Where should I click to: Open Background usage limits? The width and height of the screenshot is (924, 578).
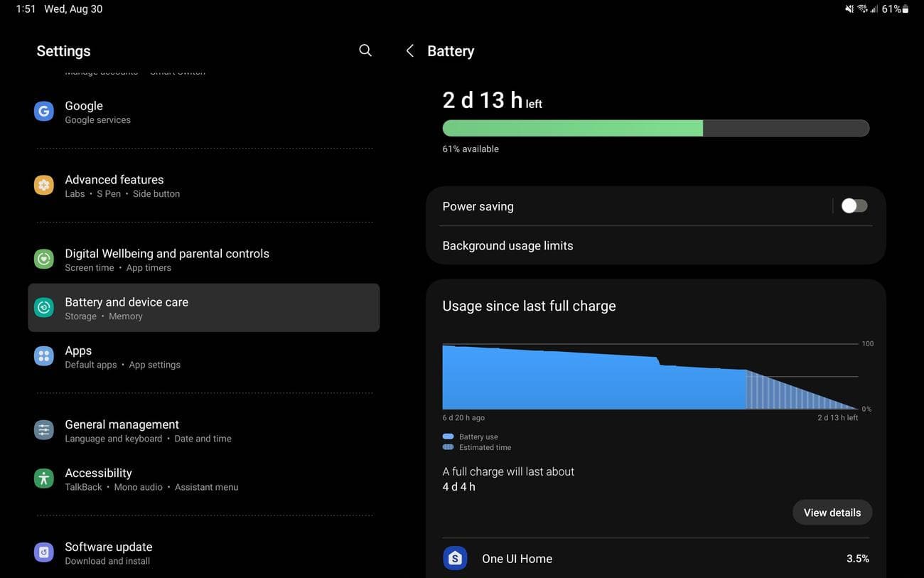(x=507, y=246)
